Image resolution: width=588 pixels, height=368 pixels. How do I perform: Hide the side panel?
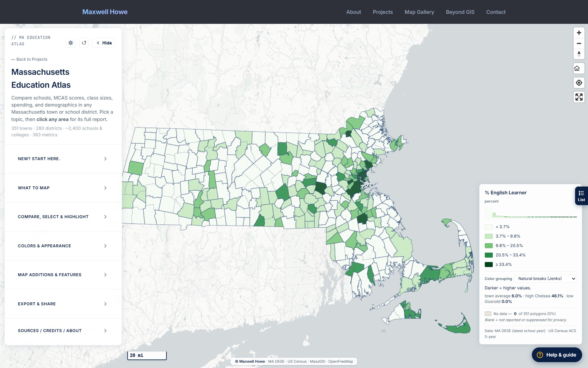click(104, 43)
